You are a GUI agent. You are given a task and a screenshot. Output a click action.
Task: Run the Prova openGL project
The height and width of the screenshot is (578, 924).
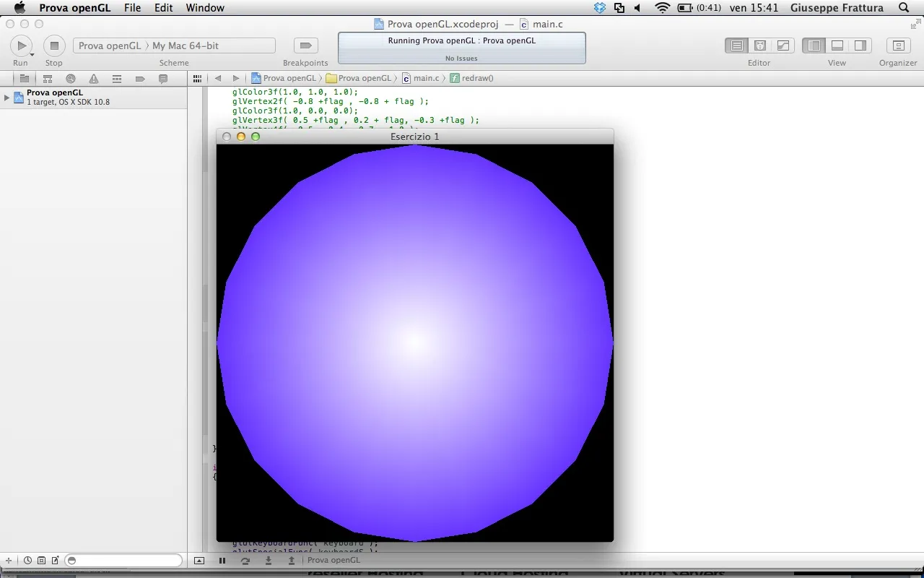pyautogui.click(x=21, y=45)
